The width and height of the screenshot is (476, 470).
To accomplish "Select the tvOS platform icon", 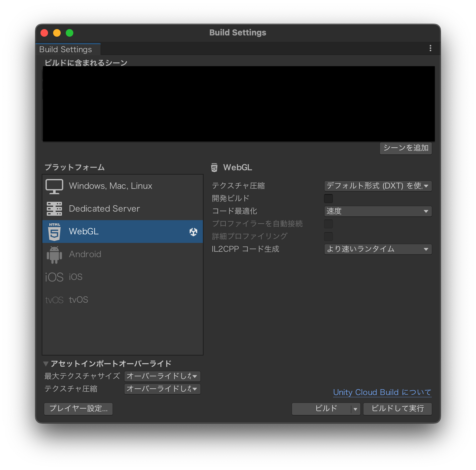I will pyautogui.click(x=54, y=300).
